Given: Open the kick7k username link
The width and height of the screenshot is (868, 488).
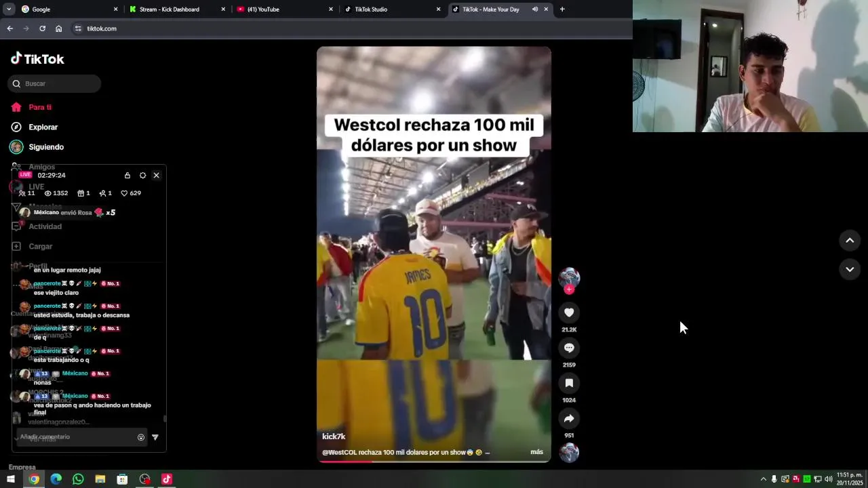Looking at the screenshot, I should [334, 436].
